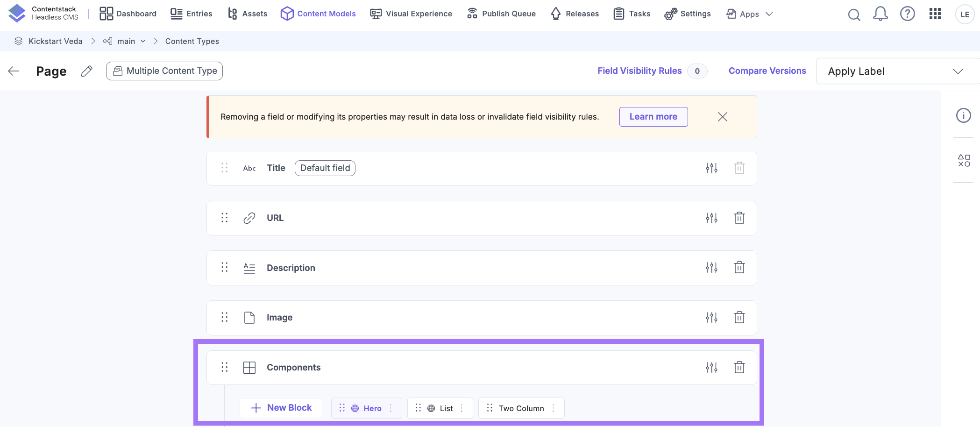Open the LE user profile avatar
The image size is (980, 427).
pos(965,14)
